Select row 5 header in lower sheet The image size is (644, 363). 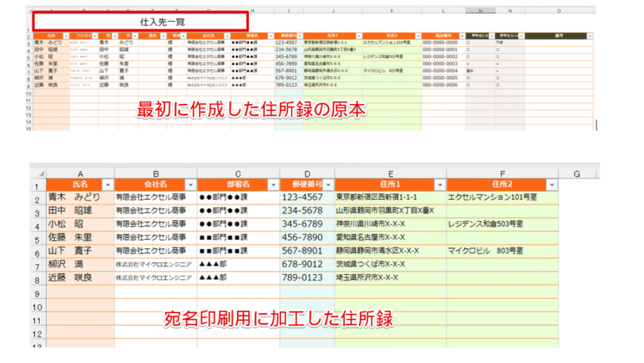(37, 240)
